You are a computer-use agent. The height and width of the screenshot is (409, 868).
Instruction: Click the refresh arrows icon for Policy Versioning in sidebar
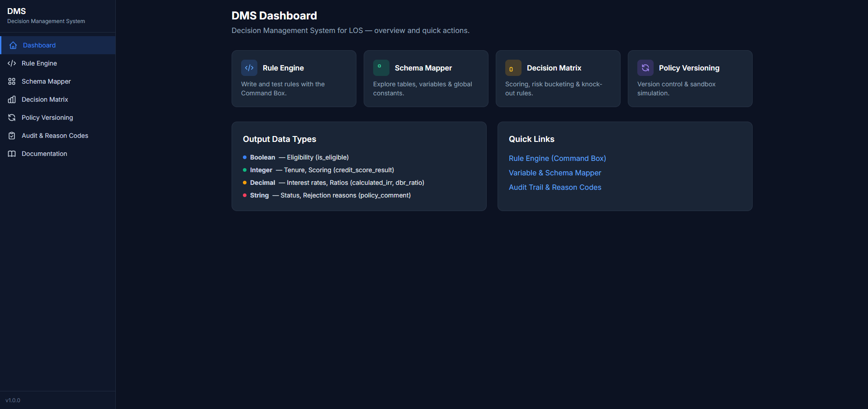point(12,118)
